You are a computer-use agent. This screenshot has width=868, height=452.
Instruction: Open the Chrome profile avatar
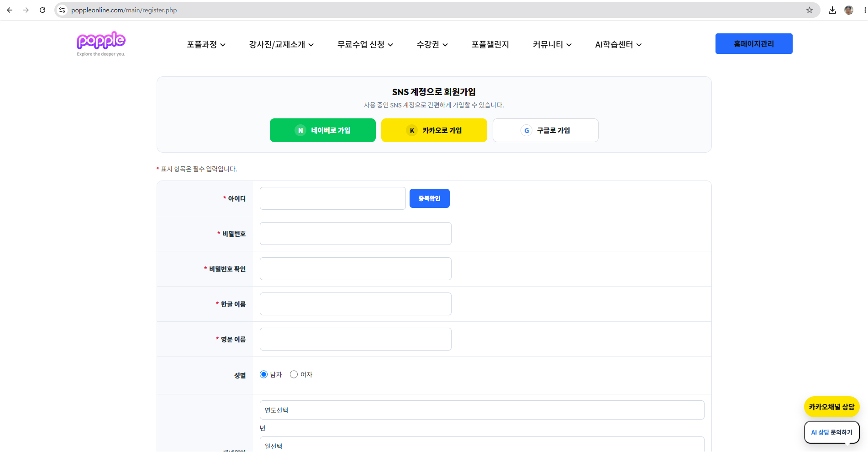(849, 10)
